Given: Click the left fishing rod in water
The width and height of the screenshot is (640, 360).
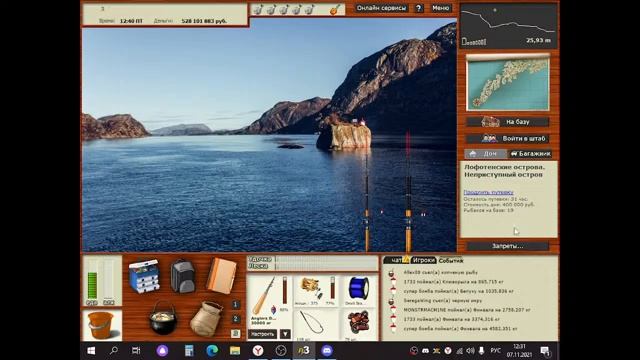Looking at the screenshot, I should tap(367, 200).
